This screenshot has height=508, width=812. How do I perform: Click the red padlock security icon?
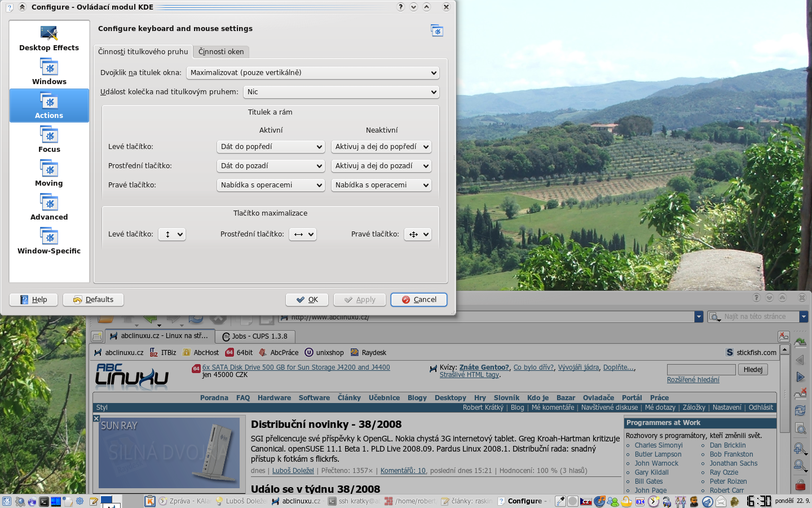[800, 484]
